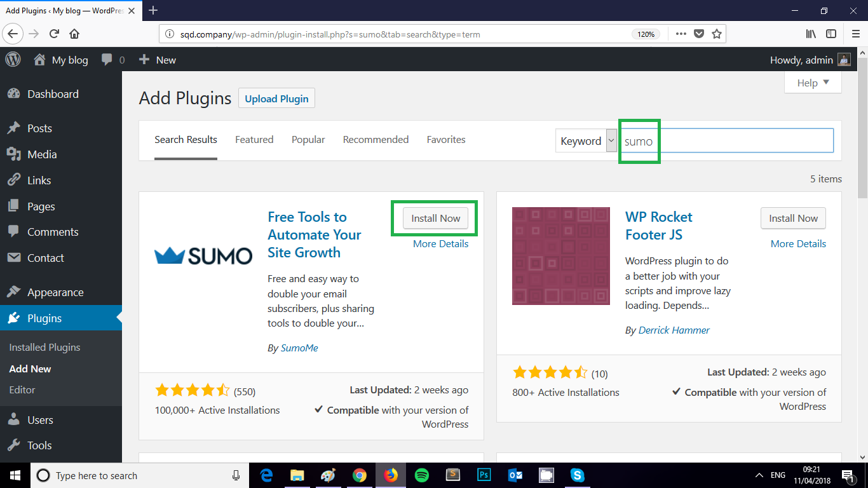The width and height of the screenshot is (868, 488).
Task: Click the SUMO logo thumbnail
Action: click(x=203, y=256)
